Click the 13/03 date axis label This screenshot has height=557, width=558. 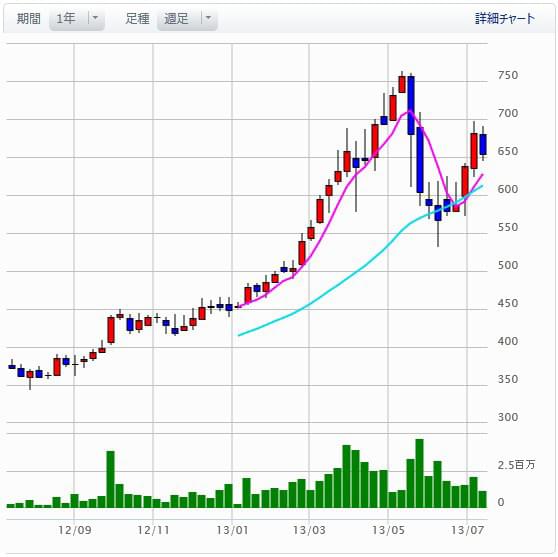click(309, 530)
